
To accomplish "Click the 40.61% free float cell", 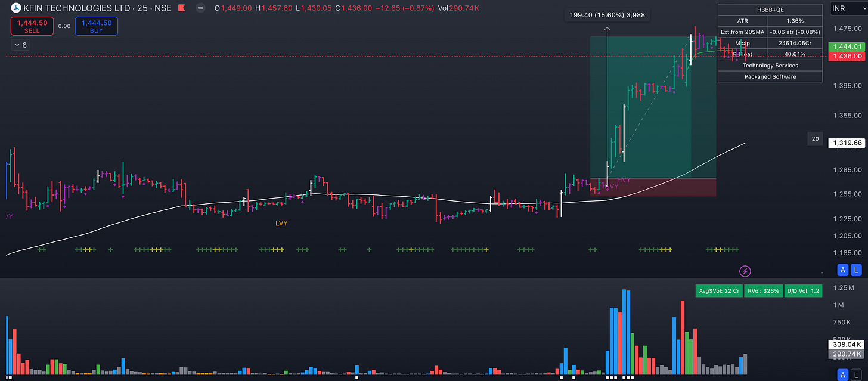I will click(795, 54).
